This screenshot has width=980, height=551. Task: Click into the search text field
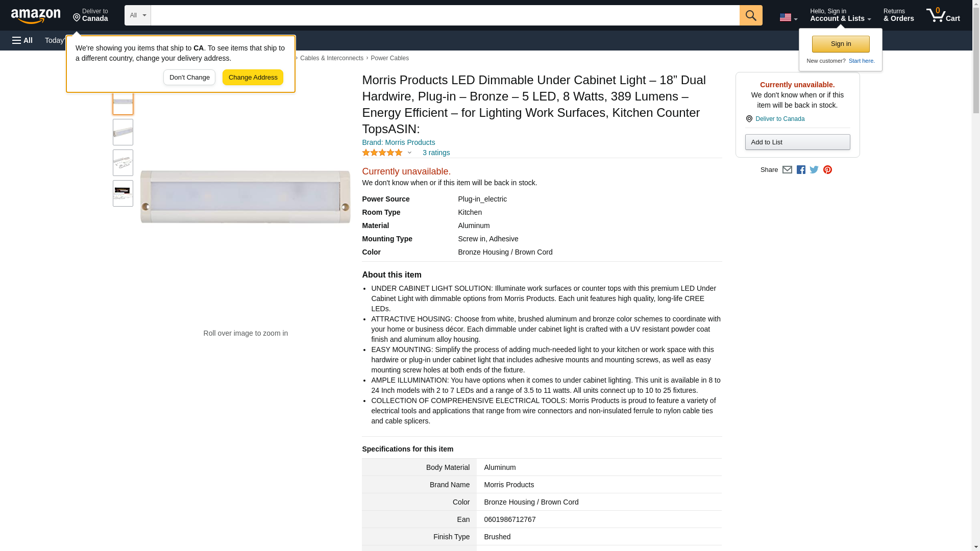point(444,15)
